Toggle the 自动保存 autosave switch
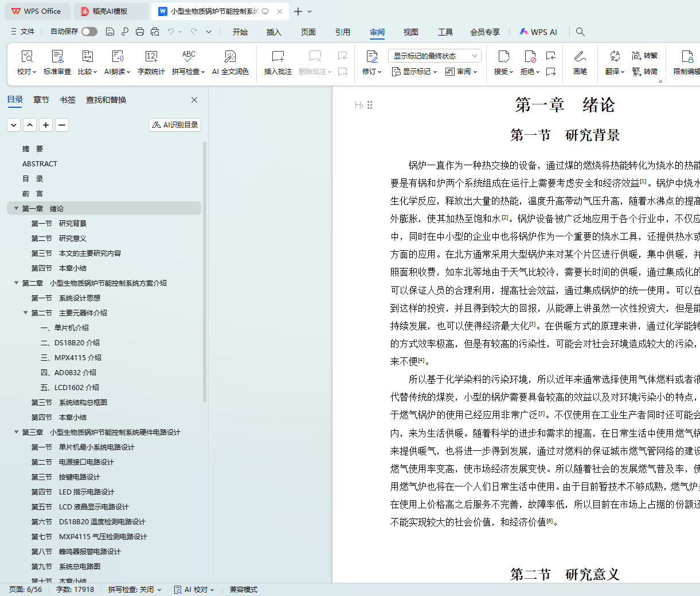The image size is (700, 596). [x=89, y=32]
